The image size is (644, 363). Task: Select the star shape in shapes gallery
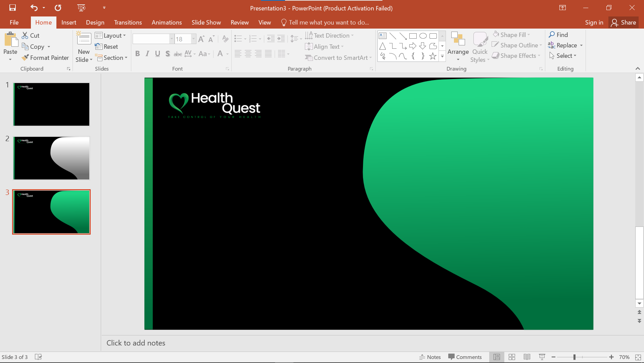(433, 56)
